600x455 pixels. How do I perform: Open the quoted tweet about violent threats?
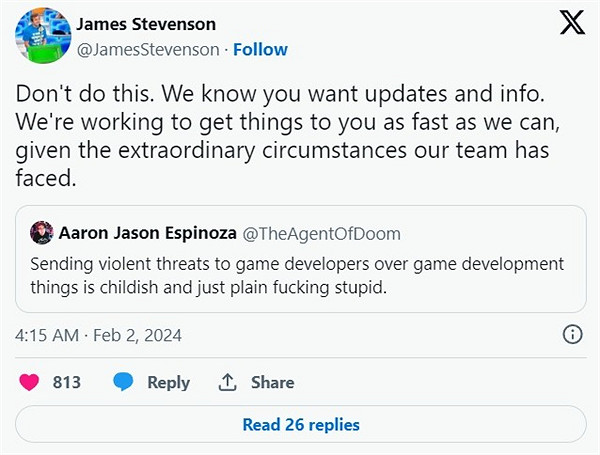tap(300, 275)
